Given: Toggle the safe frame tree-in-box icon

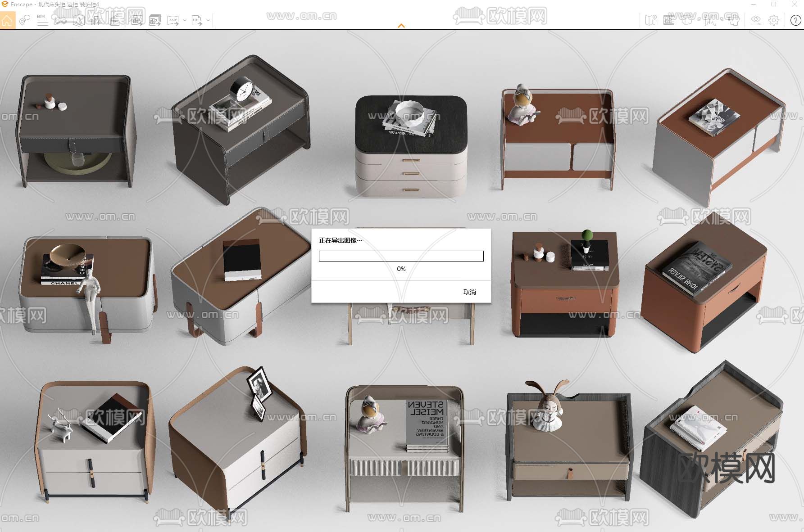Looking at the screenshot, I should (78, 20).
